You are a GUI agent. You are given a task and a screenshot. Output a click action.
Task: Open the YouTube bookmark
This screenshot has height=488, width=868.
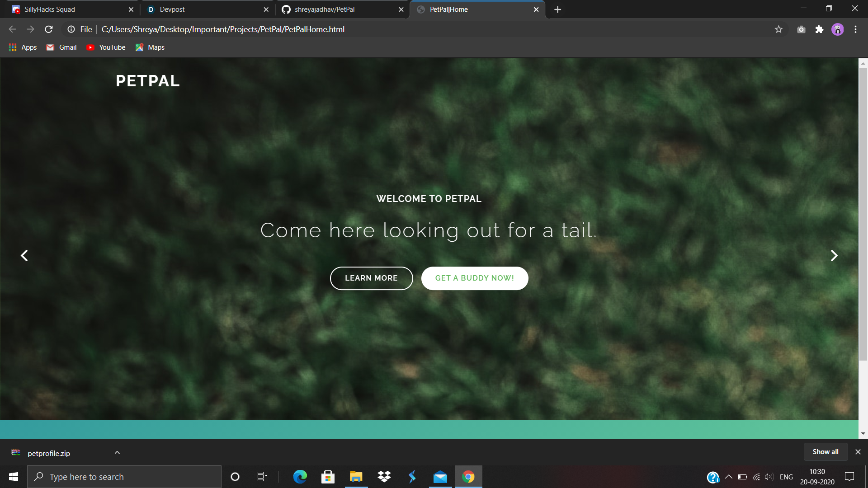(x=106, y=47)
